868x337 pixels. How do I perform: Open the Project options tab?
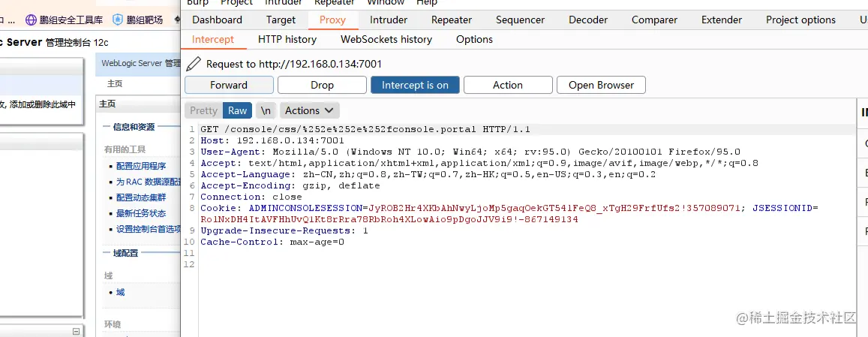[801, 20]
